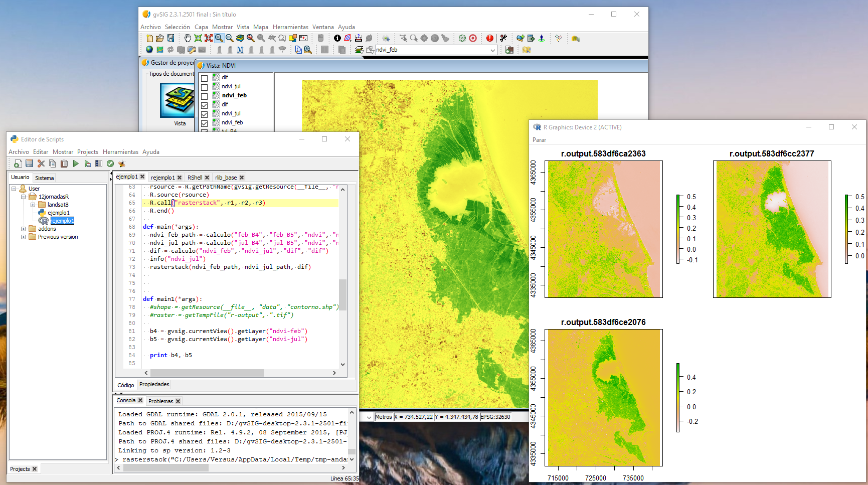Screen dimensions: 868x485
Task: Click the r.output.583df6cc2377 raster plot
Action: (772, 229)
